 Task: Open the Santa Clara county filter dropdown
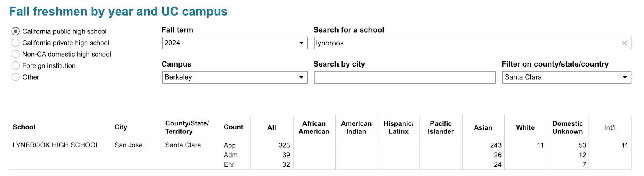[566, 77]
